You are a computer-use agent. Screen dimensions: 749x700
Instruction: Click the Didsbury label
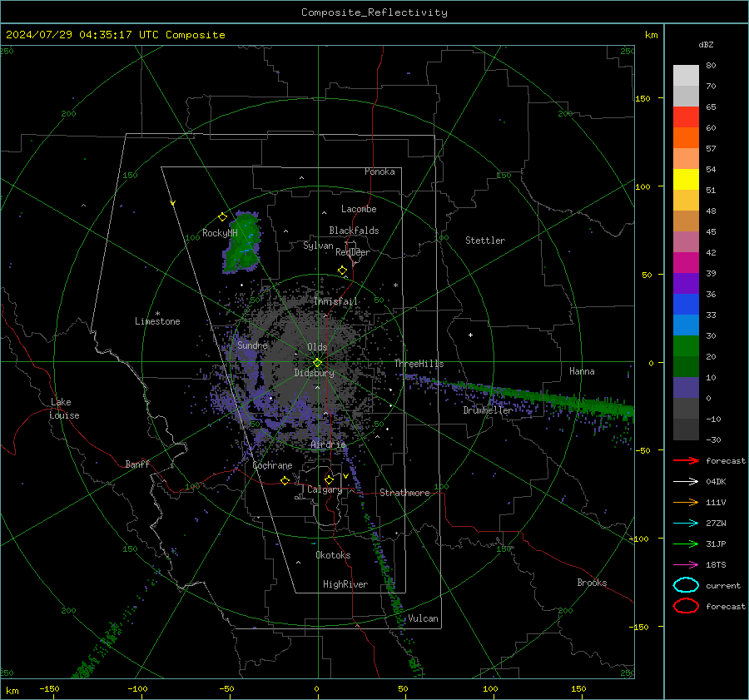[x=314, y=373]
